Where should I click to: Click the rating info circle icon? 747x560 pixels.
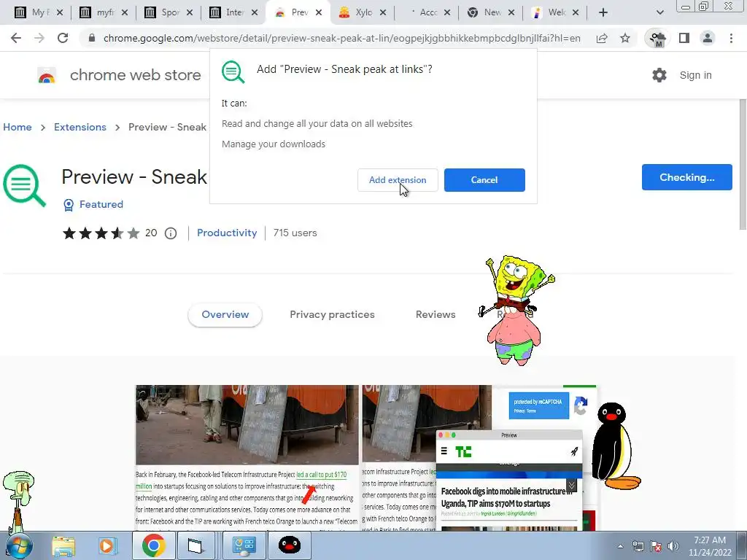[x=171, y=233]
